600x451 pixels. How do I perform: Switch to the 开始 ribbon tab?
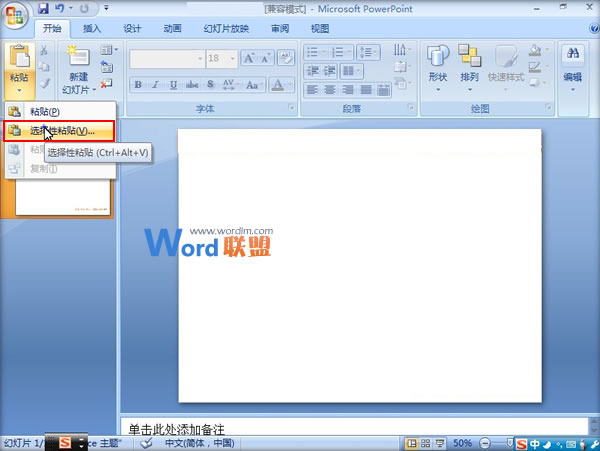(52, 28)
